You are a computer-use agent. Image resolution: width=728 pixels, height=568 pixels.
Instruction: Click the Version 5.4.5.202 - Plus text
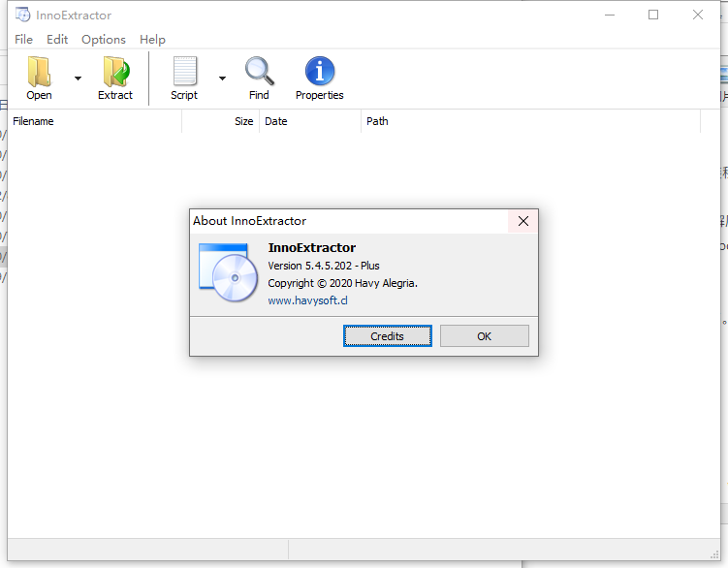[x=324, y=266]
